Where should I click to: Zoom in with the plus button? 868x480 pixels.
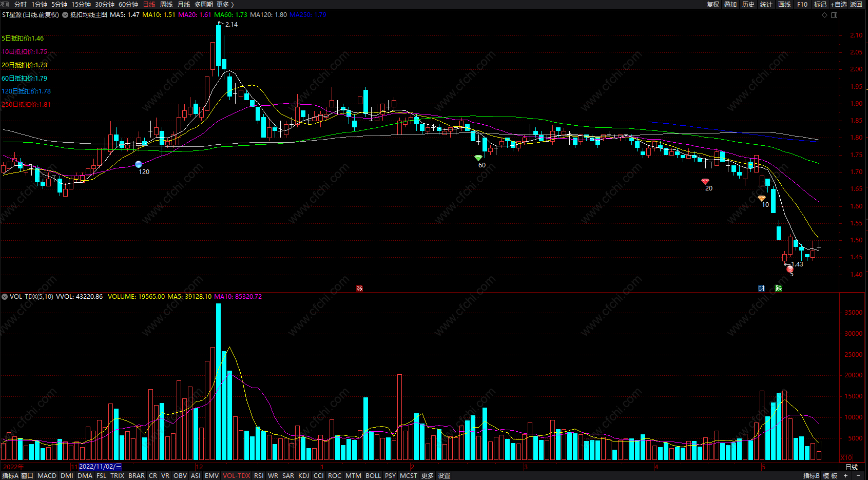click(x=845, y=476)
